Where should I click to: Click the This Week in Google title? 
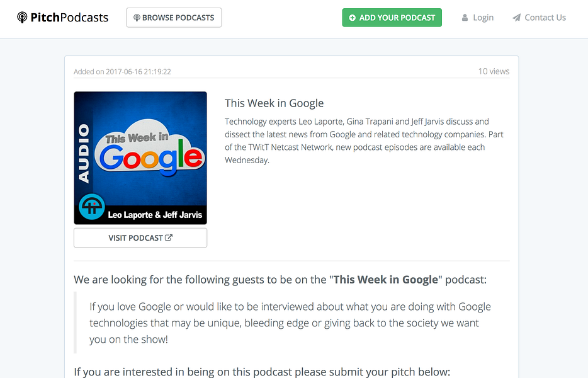[274, 103]
